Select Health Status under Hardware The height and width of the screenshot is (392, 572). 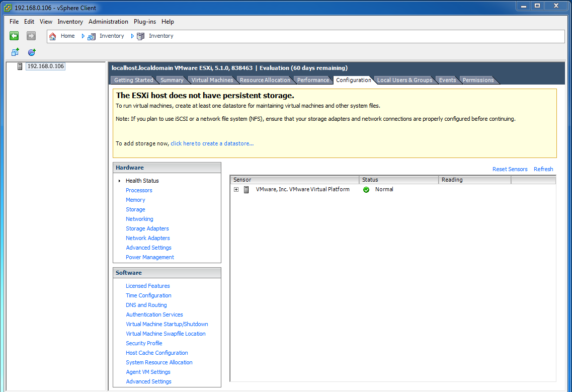142,181
